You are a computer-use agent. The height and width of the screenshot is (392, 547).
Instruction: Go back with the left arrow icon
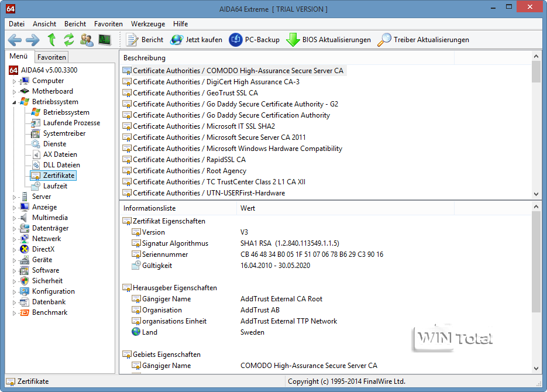click(x=15, y=40)
